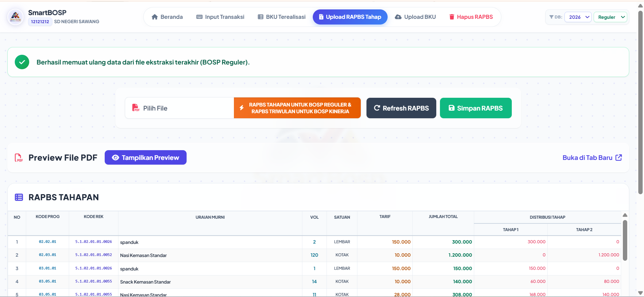Click the red PDF icon in Pilih File
The width and height of the screenshot is (644, 297).
pyautogui.click(x=136, y=108)
